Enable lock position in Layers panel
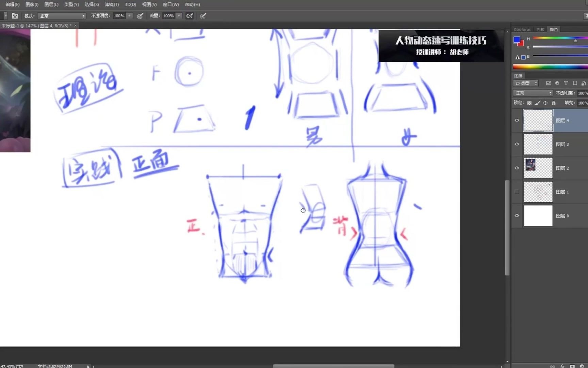The height and width of the screenshot is (368, 588). click(545, 103)
